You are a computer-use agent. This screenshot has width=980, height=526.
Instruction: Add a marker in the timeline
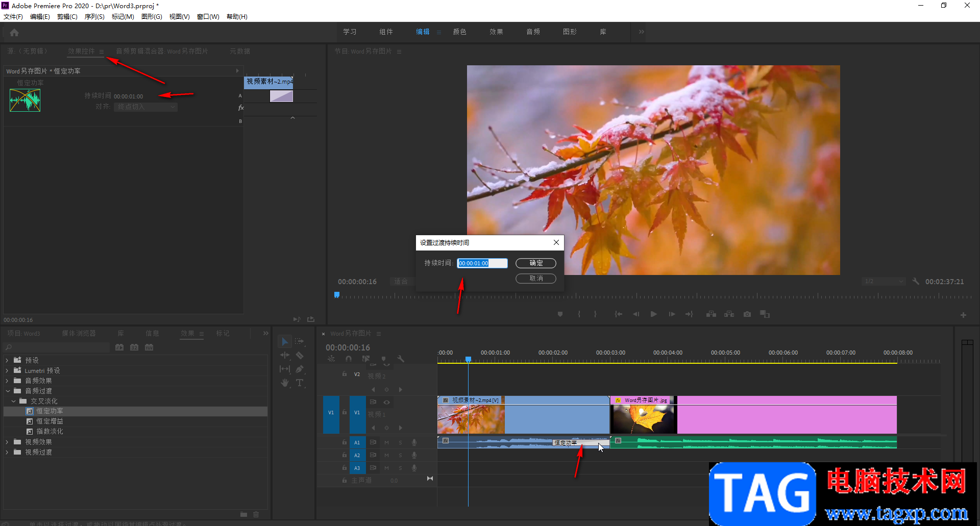(x=384, y=359)
